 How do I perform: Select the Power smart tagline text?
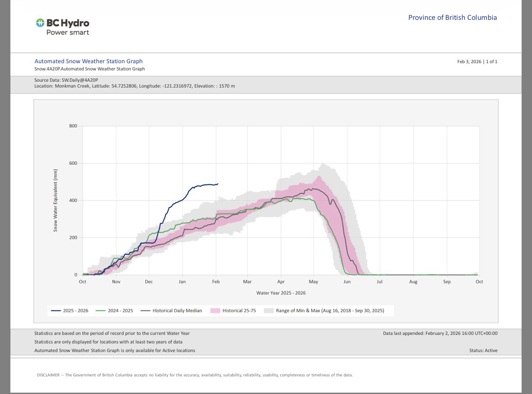68,32
